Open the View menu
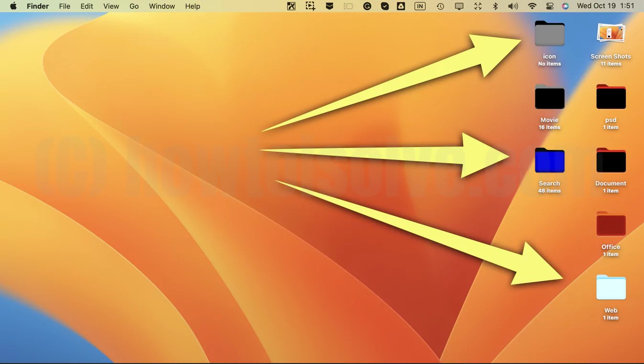 111,6
